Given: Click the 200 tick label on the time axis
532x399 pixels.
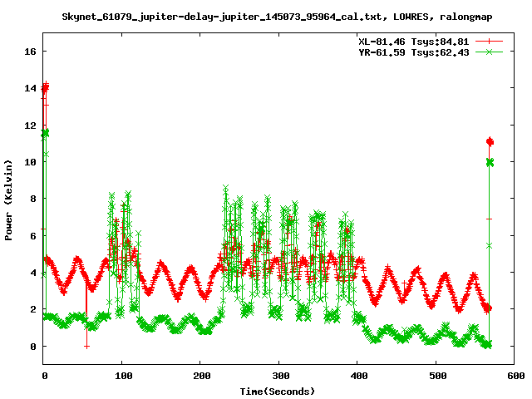Looking at the screenshot, I should (200, 376).
